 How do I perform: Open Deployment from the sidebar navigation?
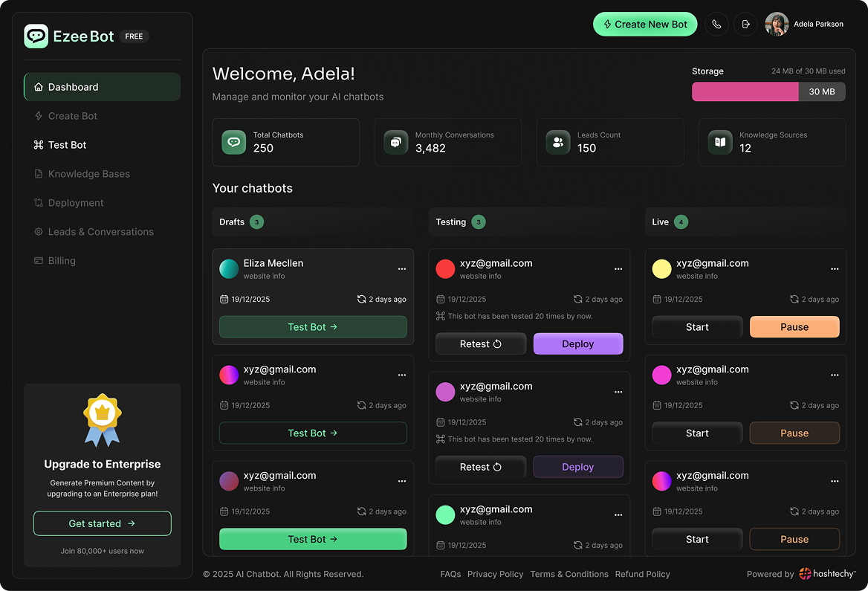[75, 202]
